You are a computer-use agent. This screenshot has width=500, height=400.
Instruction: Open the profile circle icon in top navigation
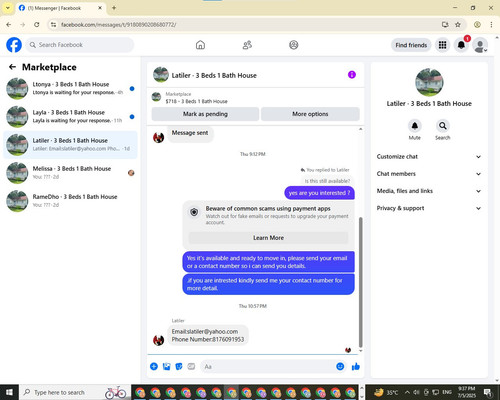tap(294, 45)
